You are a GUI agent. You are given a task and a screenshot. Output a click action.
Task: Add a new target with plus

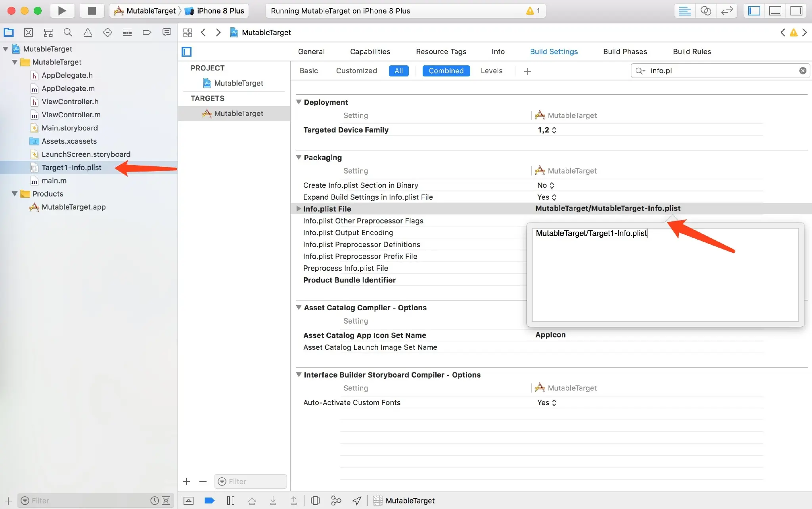[x=186, y=481]
